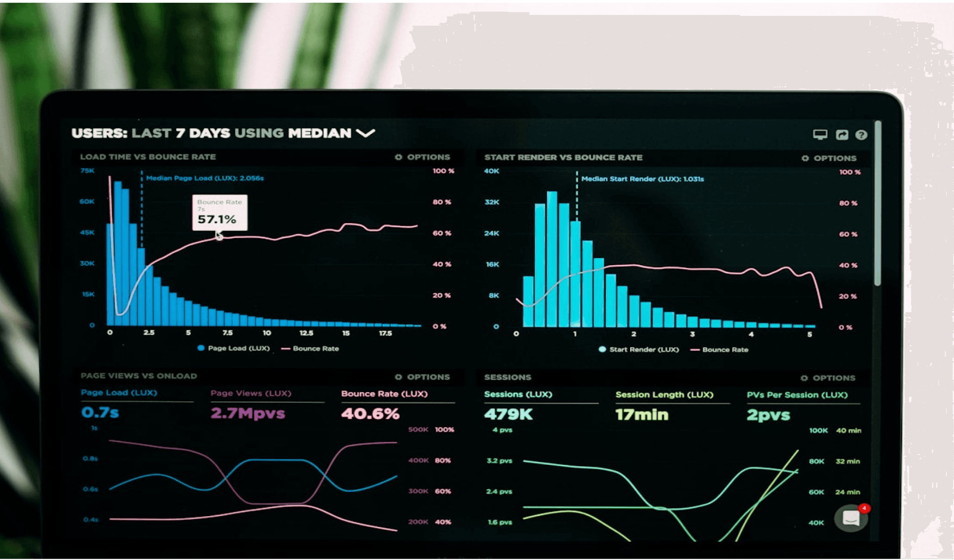Click the 57.1% bounce rate data point
Screen dimensions: 954x560
[219, 237]
